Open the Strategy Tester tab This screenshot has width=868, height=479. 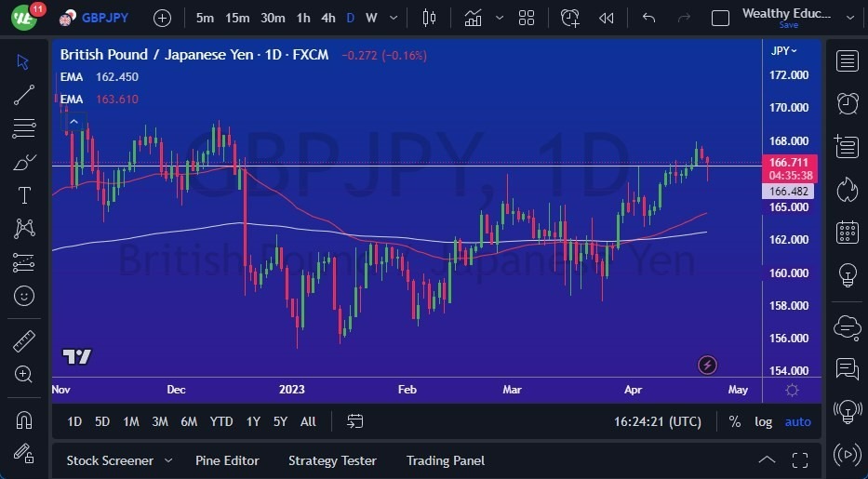pyautogui.click(x=332, y=460)
